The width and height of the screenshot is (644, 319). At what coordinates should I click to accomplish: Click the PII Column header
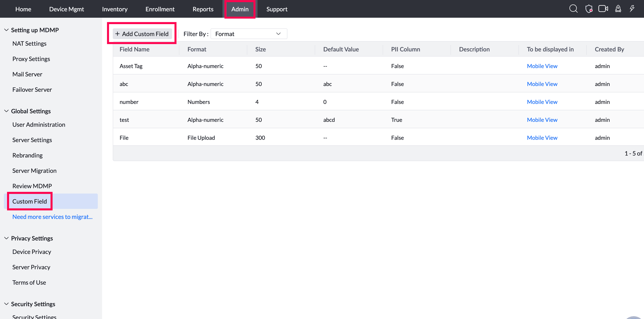[x=405, y=49]
